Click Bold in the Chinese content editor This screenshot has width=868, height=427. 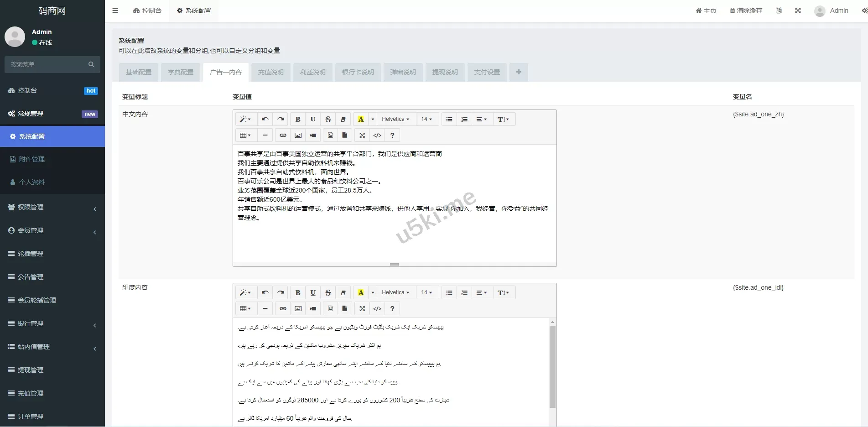298,120
